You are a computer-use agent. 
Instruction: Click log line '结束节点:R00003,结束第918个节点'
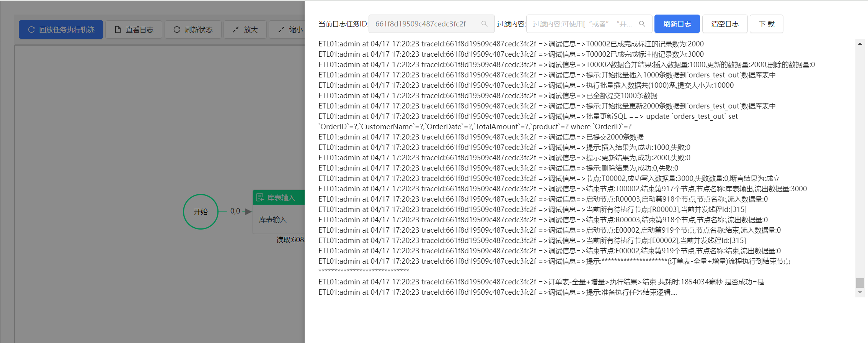[x=543, y=220]
